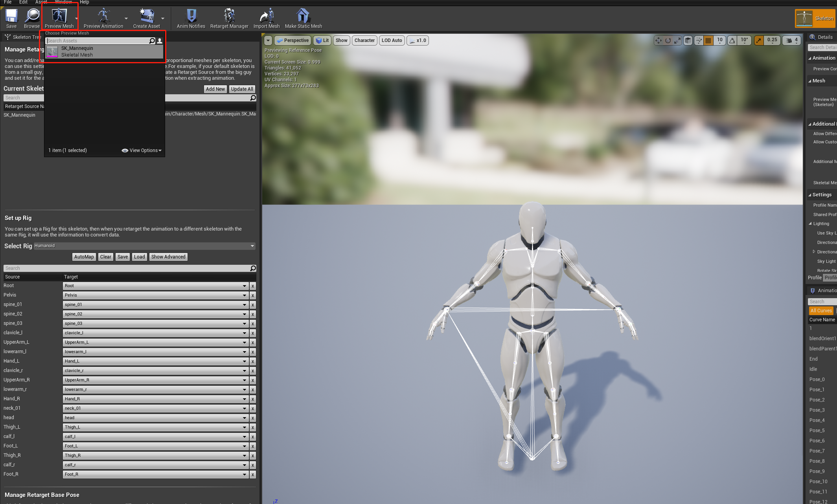Open the Edit menu
Image resolution: width=837 pixels, height=504 pixels.
(23, 2)
